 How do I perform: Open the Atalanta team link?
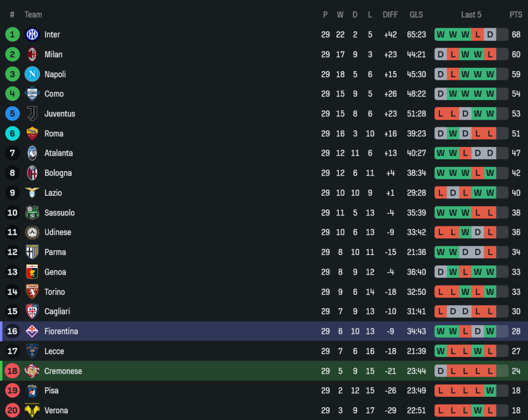(58, 153)
